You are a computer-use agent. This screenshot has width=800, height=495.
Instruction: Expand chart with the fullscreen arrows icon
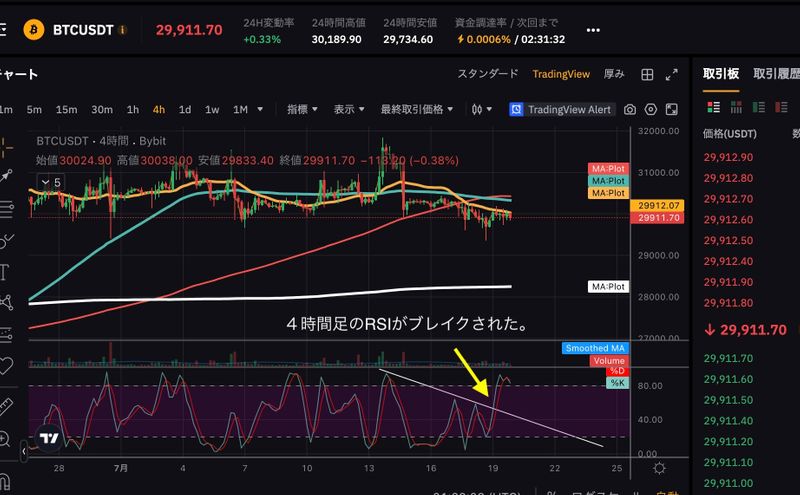[671, 75]
